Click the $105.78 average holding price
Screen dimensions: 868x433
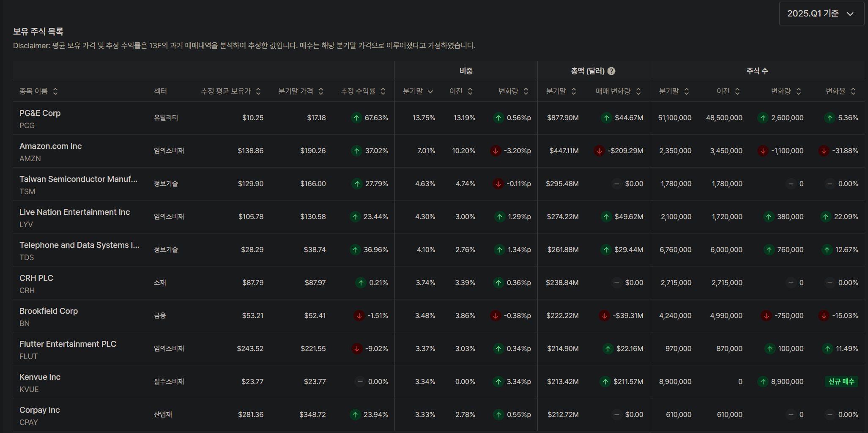[x=251, y=216]
